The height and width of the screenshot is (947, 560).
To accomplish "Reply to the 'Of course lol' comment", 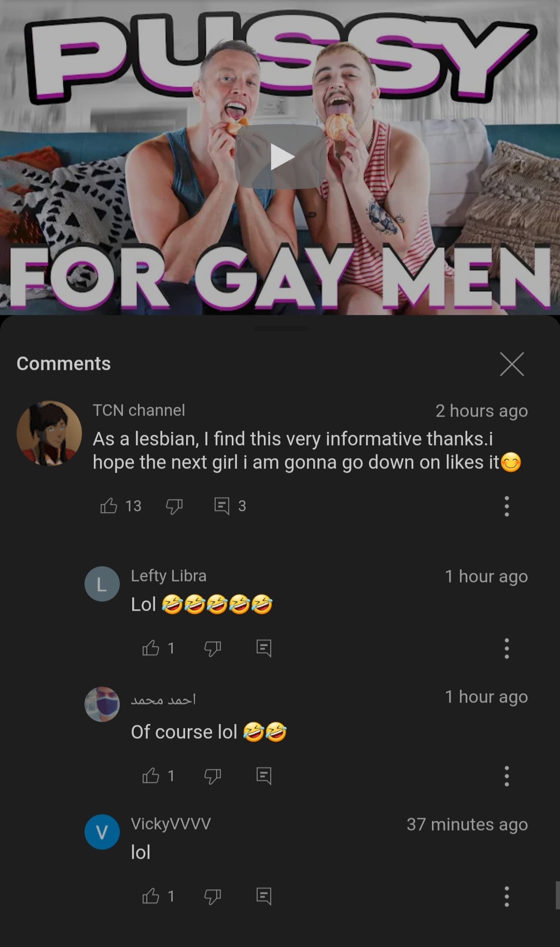I will point(264,776).
